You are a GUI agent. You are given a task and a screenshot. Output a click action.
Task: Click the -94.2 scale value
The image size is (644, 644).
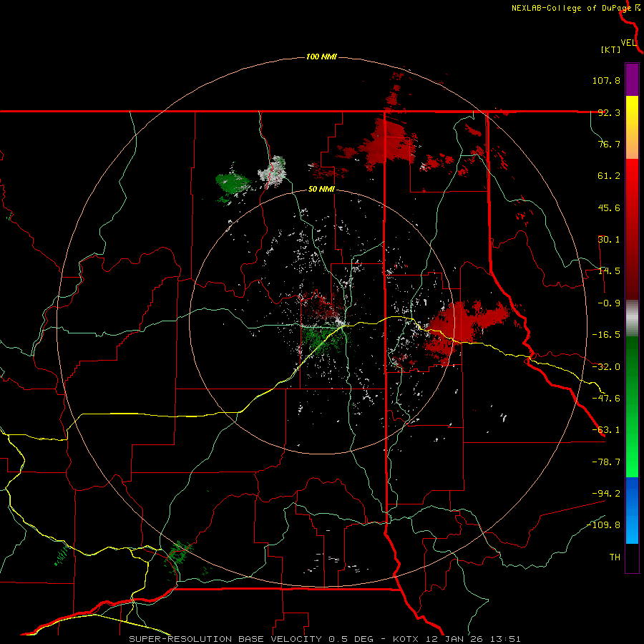606,494
